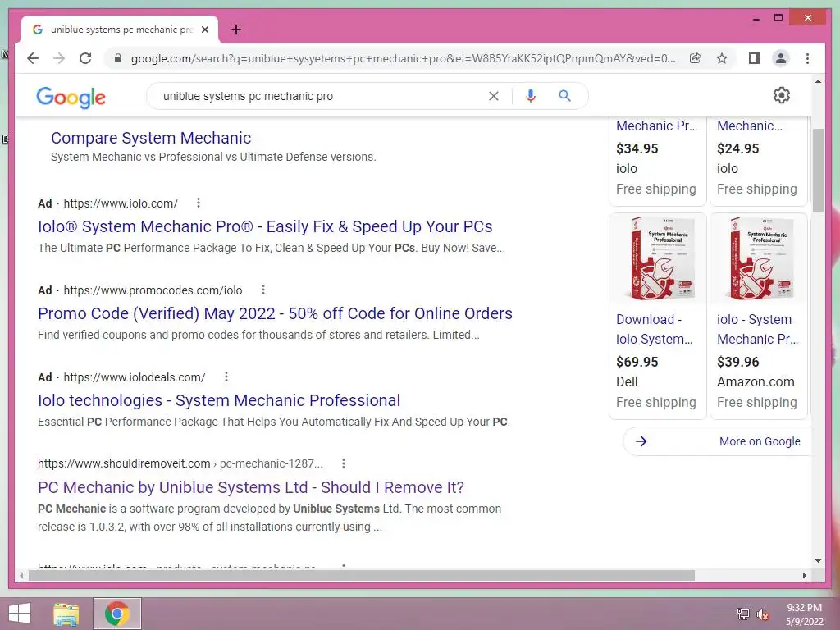This screenshot has height=630, width=840.
Task: Open File Explorer from taskbar
Action: pos(66,614)
